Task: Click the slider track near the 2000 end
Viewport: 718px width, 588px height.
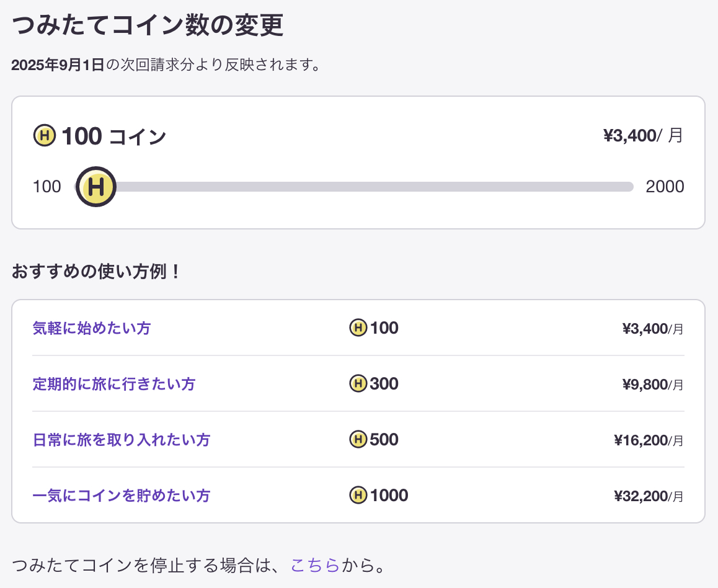Action: tap(608, 186)
